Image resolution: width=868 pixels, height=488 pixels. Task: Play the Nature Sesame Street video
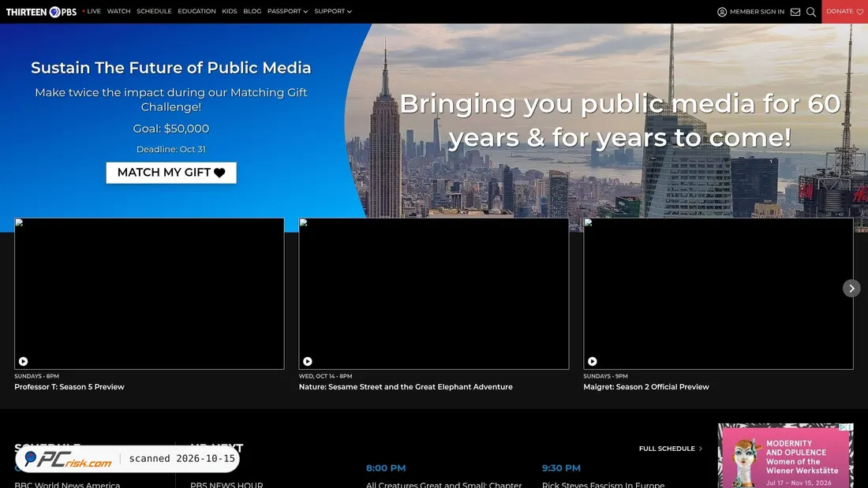(x=308, y=361)
